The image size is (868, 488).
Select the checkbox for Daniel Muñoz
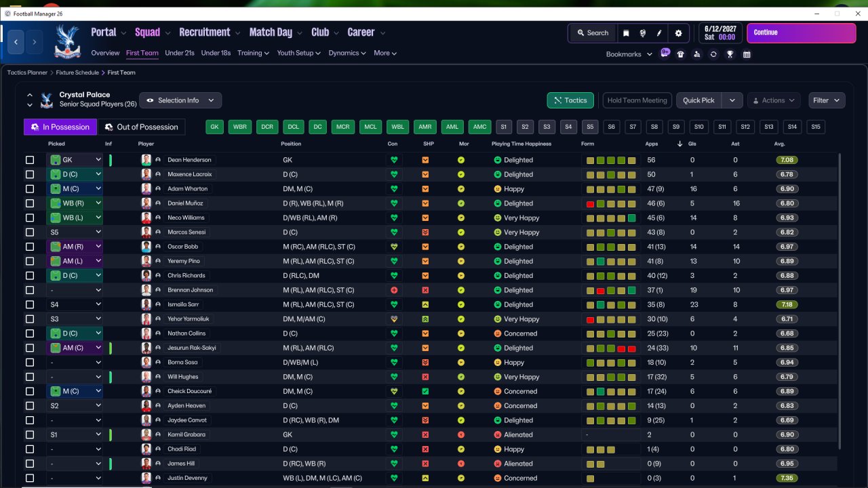[x=30, y=203]
